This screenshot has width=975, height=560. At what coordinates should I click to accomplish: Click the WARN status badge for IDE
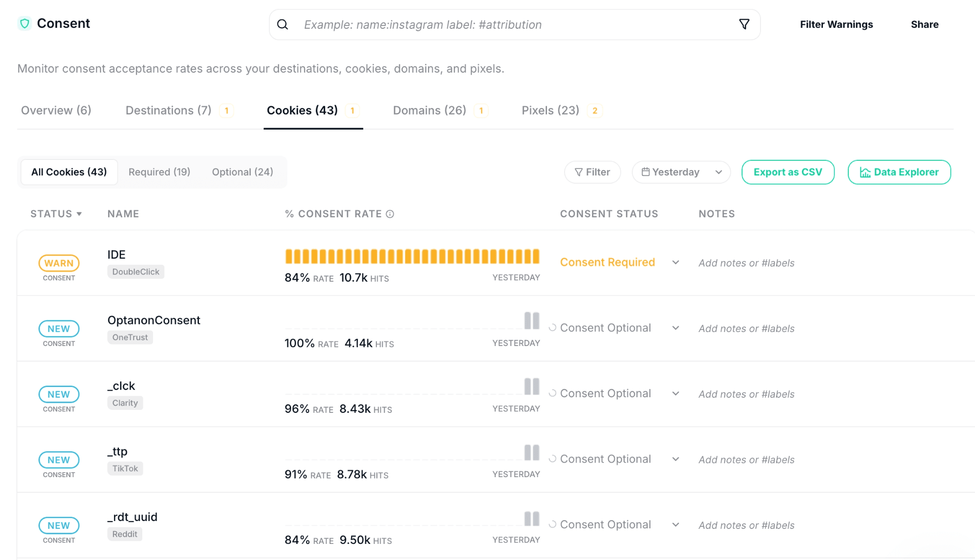(59, 263)
